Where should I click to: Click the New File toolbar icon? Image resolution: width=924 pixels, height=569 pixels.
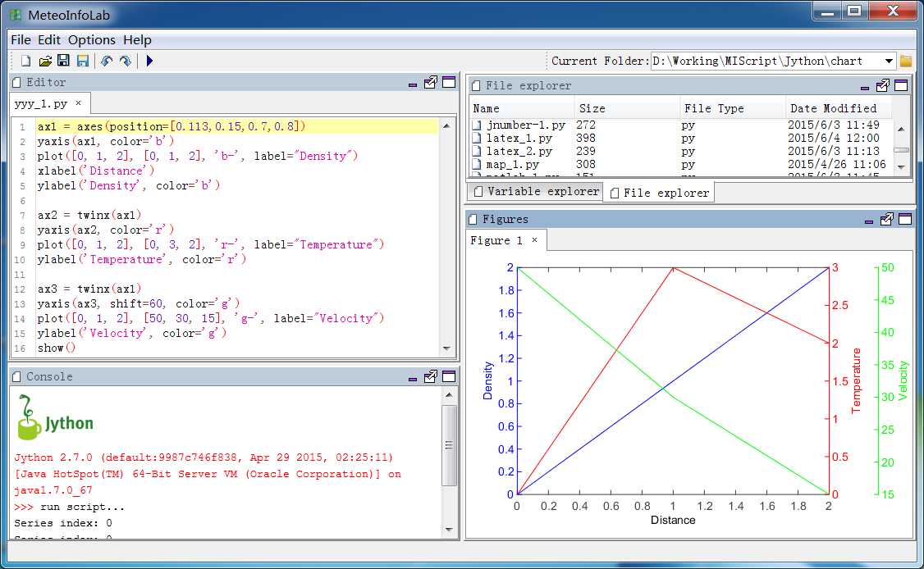[x=26, y=61]
